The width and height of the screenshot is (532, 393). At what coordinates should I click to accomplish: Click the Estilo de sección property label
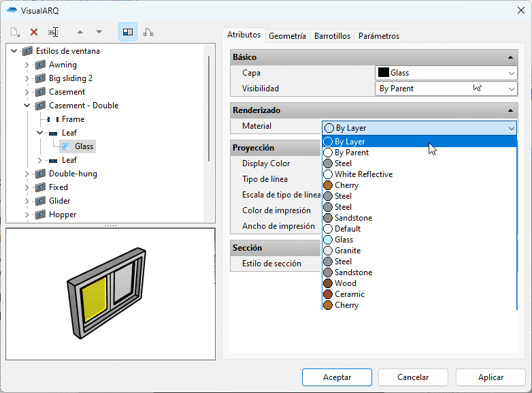click(x=271, y=264)
